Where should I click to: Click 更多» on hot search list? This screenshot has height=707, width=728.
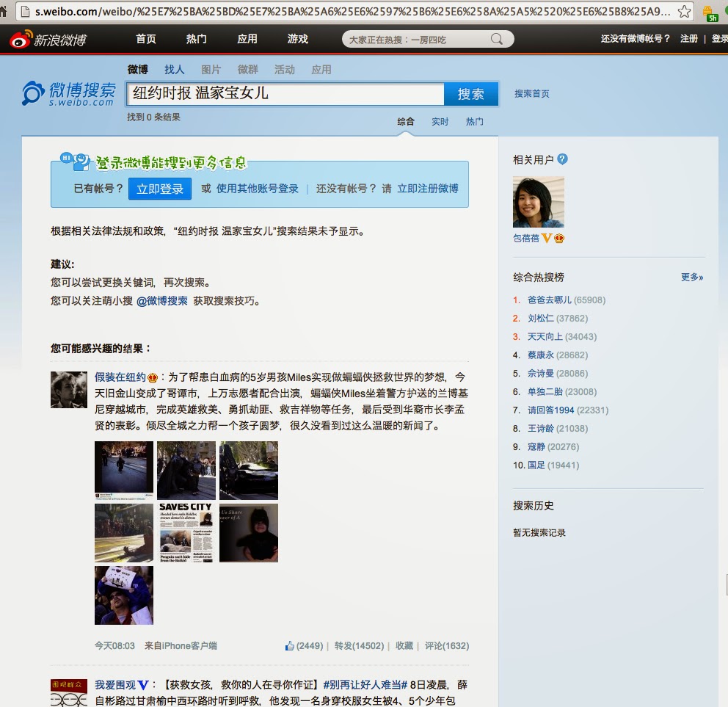coord(692,278)
